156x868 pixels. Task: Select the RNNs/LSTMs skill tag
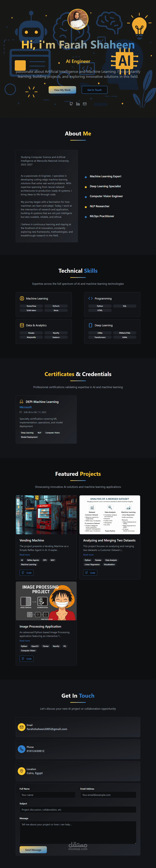click(125, 333)
